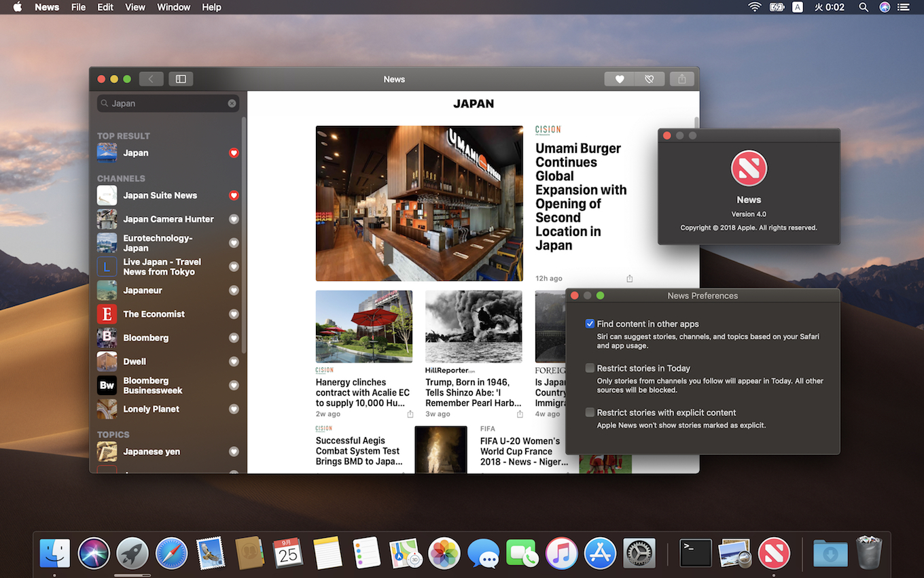Open the Window menu

174,7
